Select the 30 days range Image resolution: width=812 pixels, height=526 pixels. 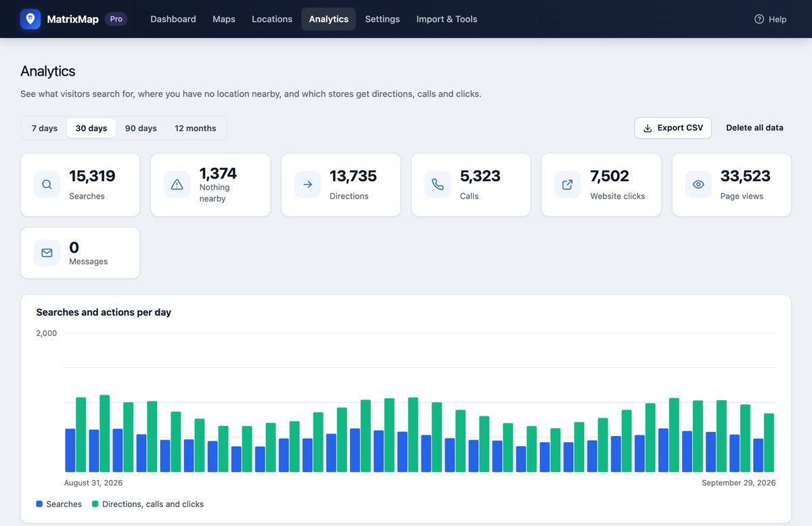[91, 128]
